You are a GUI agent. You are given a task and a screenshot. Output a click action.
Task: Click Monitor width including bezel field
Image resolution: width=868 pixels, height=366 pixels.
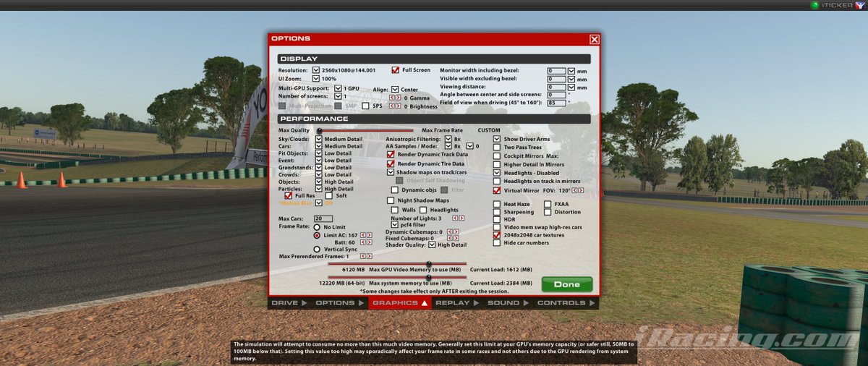click(556, 71)
